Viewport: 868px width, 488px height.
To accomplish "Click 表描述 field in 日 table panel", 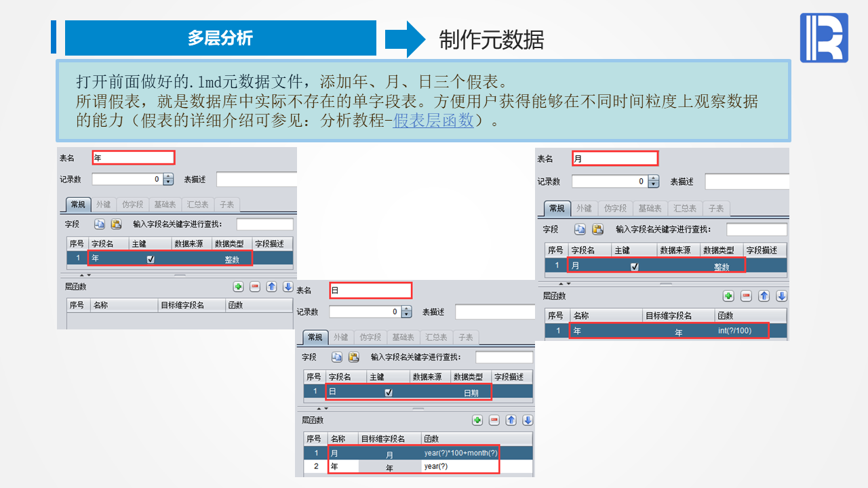I will point(495,312).
